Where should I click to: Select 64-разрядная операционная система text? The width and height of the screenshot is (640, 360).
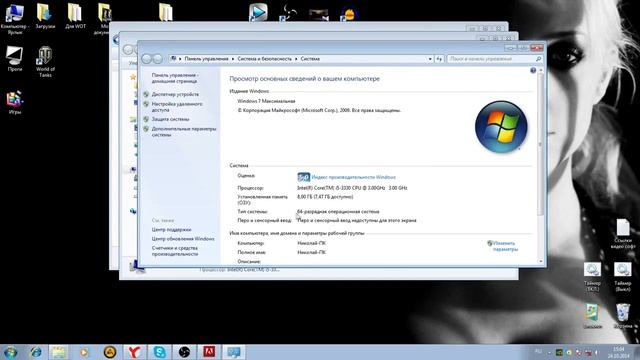[x=338, y=211]
